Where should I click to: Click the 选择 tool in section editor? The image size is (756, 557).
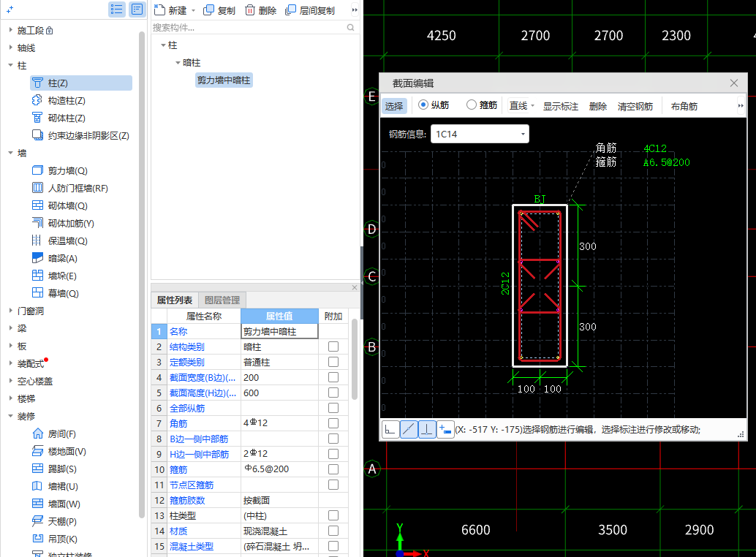tap(394, 106)
